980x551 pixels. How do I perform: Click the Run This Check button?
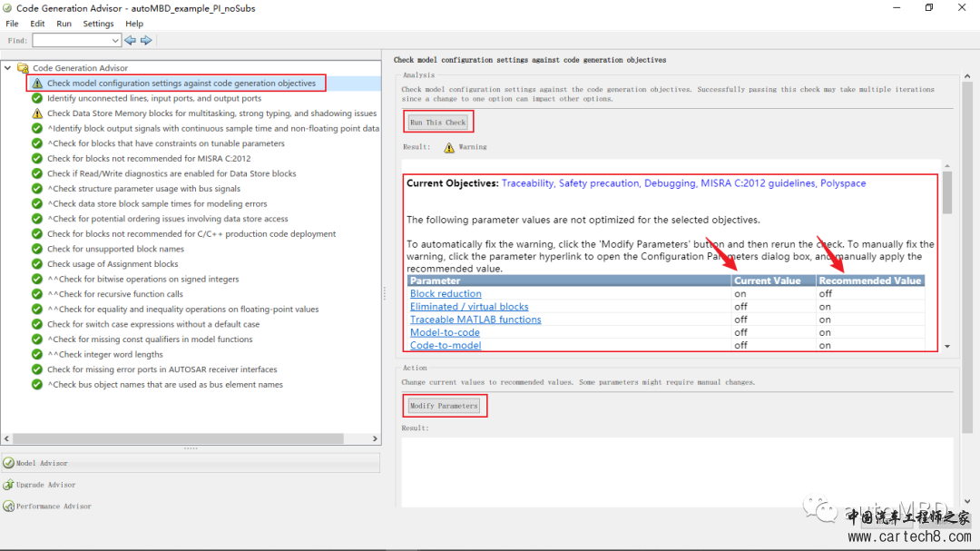(x=437, y=122)
